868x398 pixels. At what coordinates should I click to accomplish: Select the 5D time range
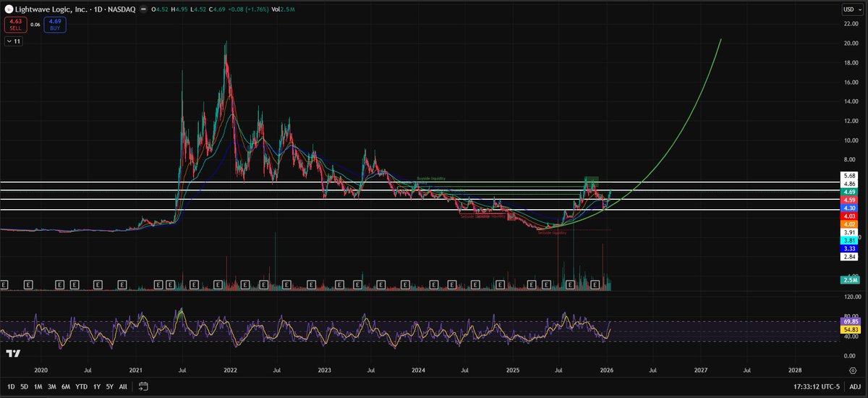click(x=25, y=386)
